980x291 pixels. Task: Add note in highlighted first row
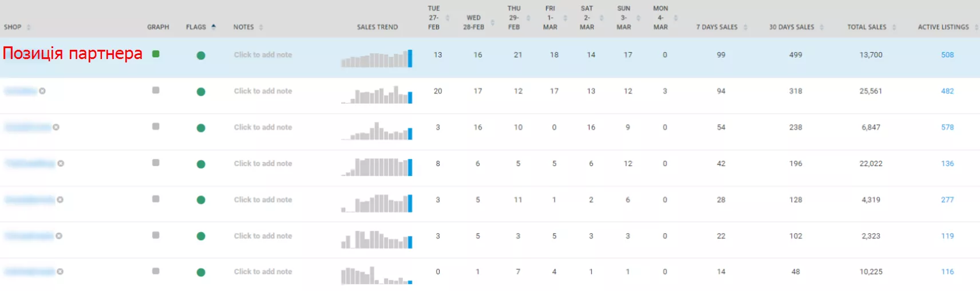[x=263, y=55]
